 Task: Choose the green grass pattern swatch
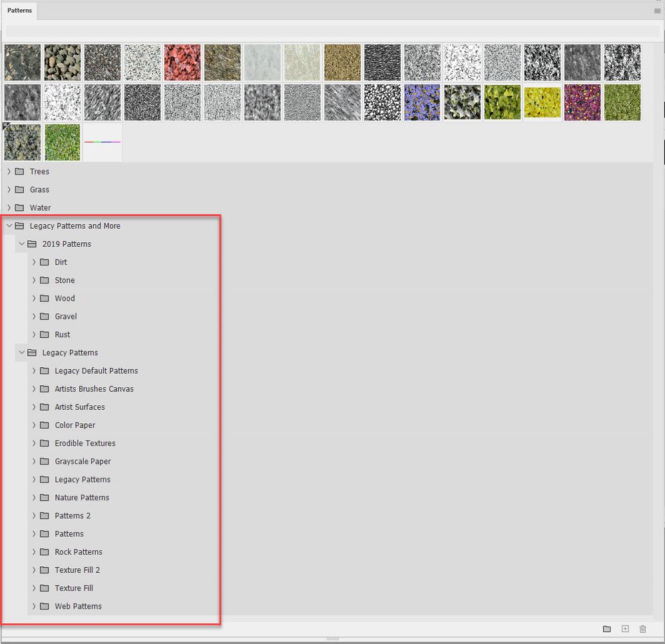point(63,142)
